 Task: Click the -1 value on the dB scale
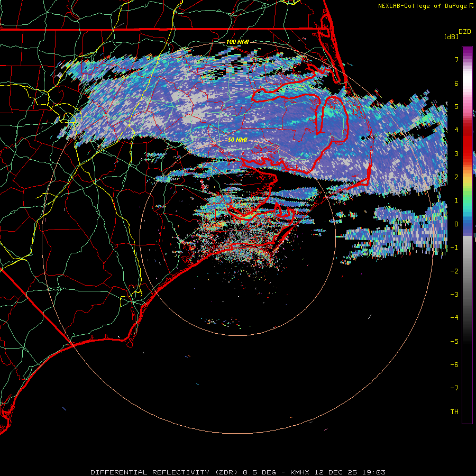coord(454,248)
